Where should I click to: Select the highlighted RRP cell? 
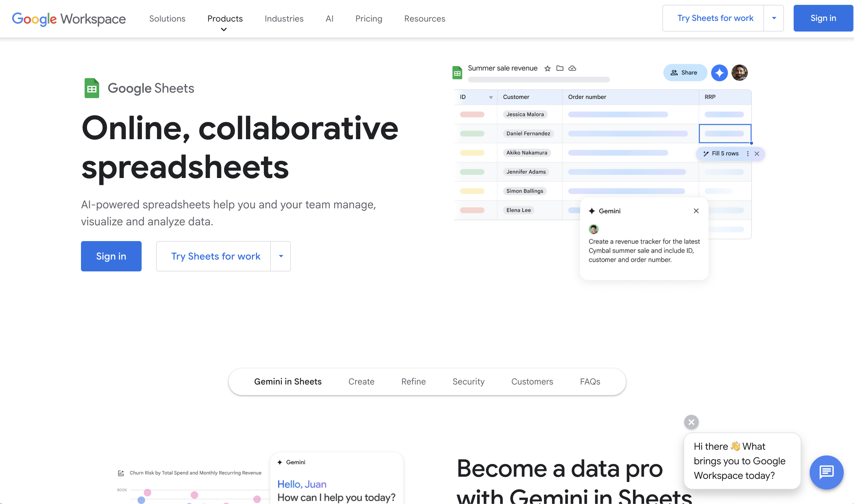point(725,133)
